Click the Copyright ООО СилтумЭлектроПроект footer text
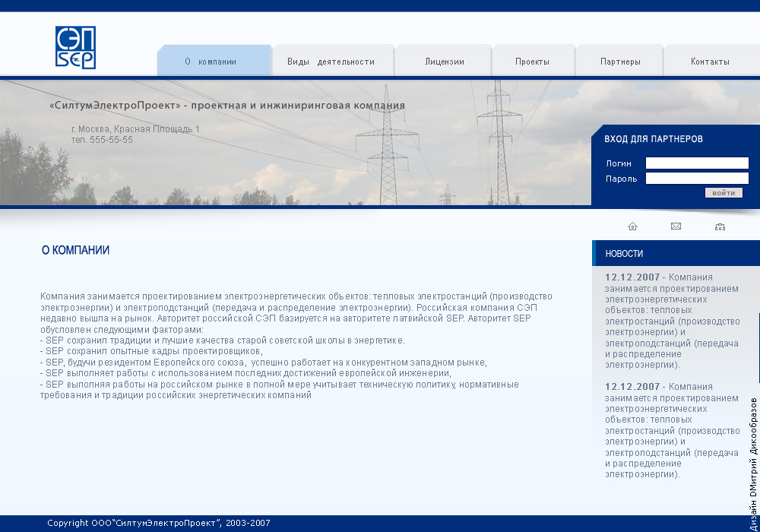Image resolution: width=760 pixels, height=532 pixels. point(159,523)
